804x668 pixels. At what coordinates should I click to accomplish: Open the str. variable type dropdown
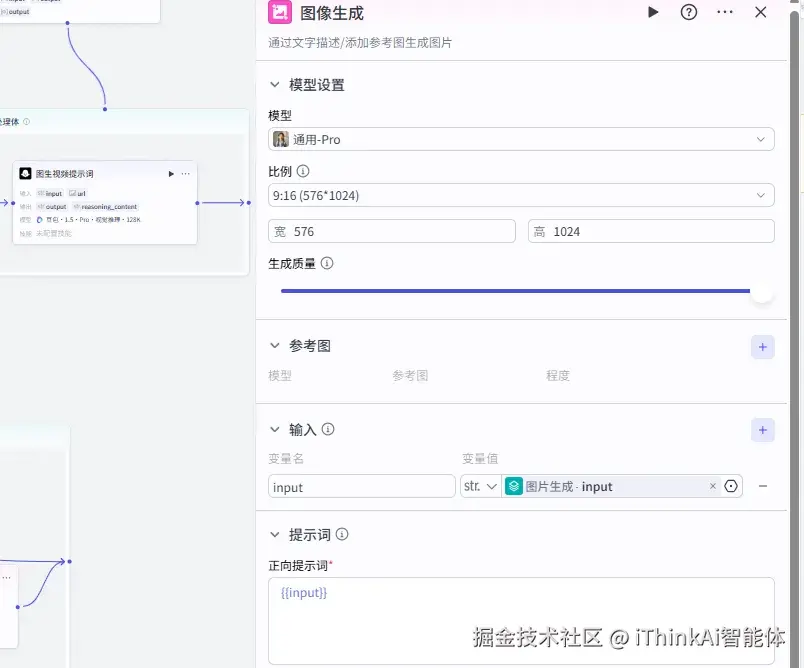pos(479,486)
